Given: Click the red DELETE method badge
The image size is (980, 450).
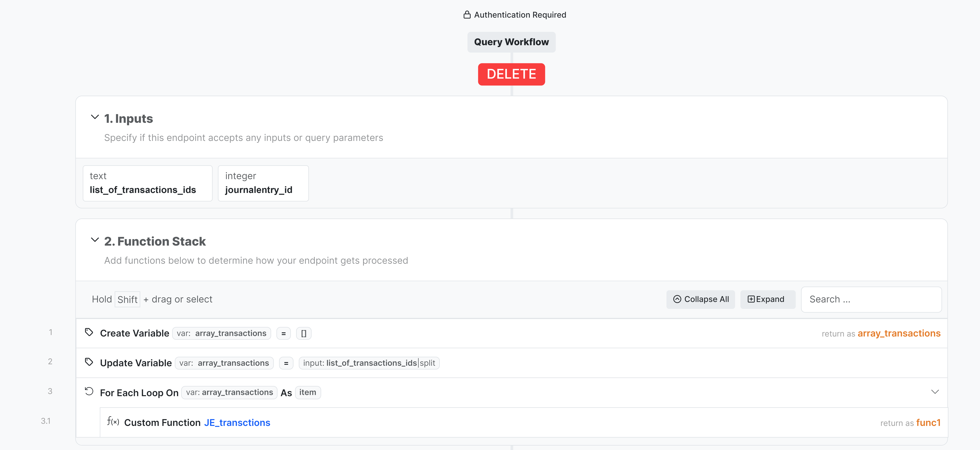Looking at the screenshot, I should [x=511, y=74].
